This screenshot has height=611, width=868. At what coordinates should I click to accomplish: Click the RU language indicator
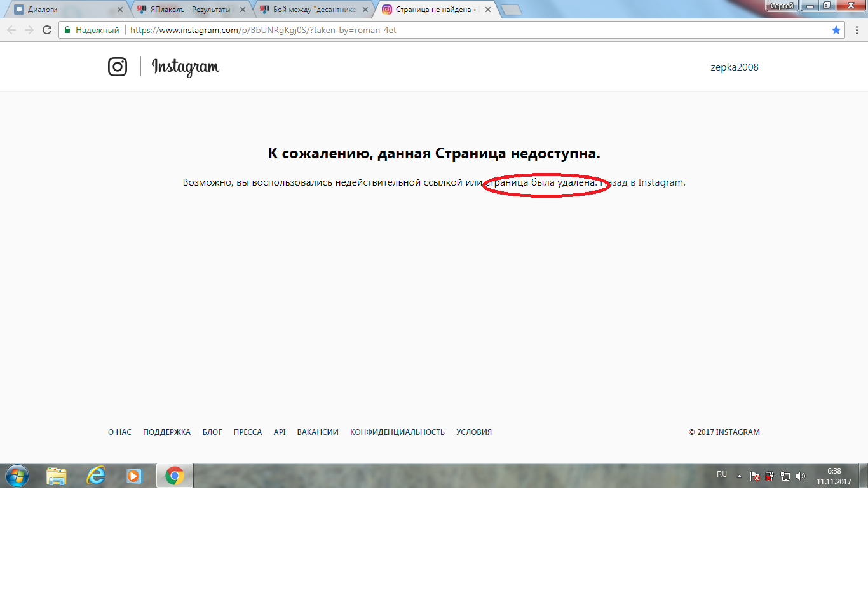(722, 474)
